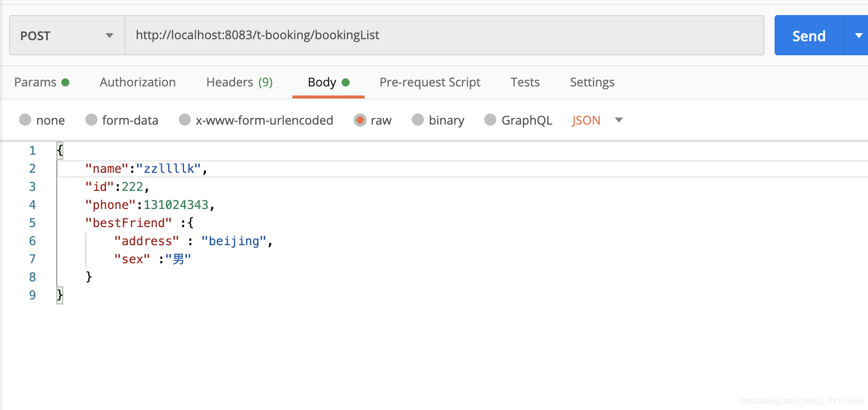868x410 pixels.
Task: Switch to the Params tab
Action: tap(42, 82)
